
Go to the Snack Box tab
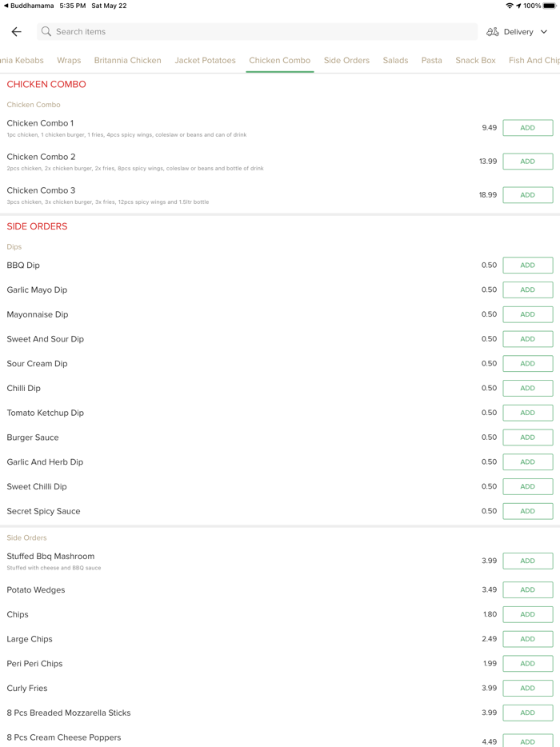point(475,61)
